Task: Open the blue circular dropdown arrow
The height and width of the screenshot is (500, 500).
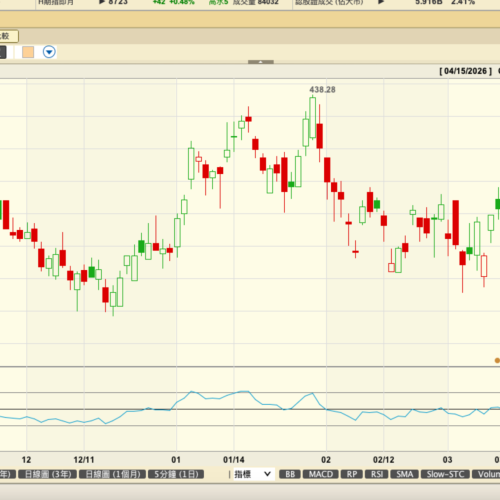Action: coord(49,52)
